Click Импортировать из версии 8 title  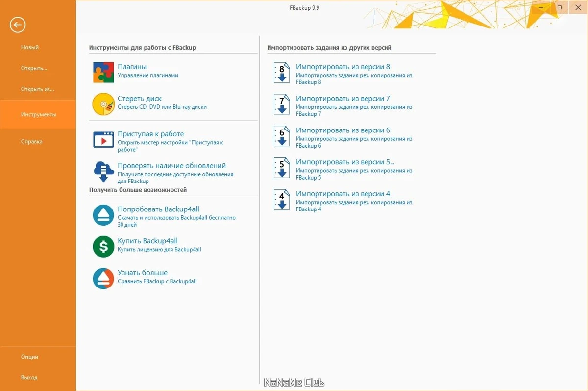point(343,67)
